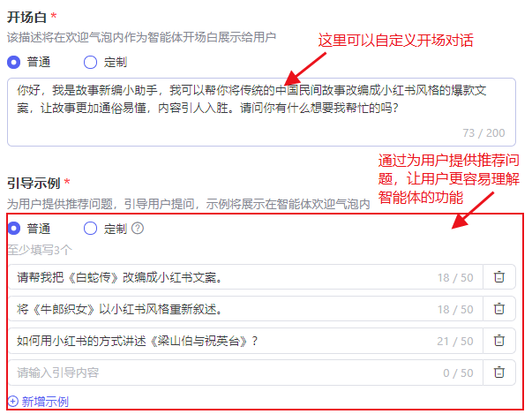Focus the 开场白 greeting text area
The width and height of the screenshot is (532, 414).
coord(261,112)
